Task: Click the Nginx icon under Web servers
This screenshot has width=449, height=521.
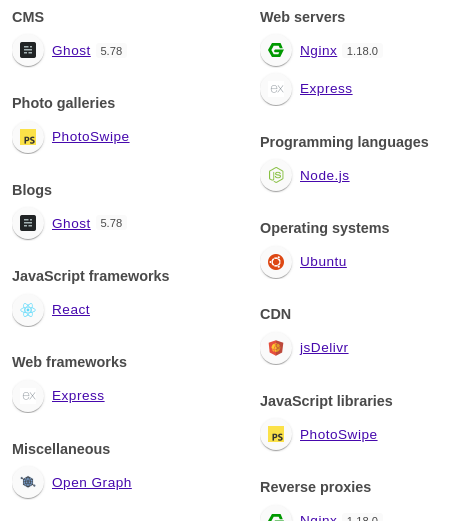Action: tap(276, 50)
